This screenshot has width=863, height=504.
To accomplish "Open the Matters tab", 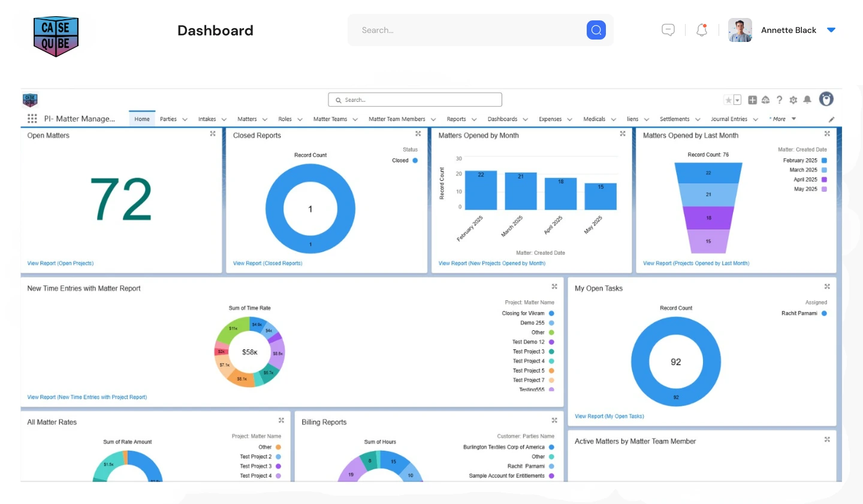I will [x=247, y=119].
